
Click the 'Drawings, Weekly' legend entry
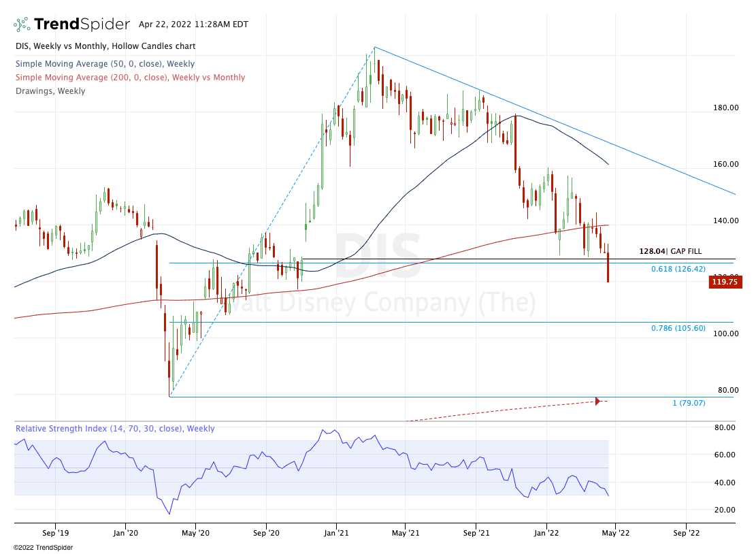point(50,91)
